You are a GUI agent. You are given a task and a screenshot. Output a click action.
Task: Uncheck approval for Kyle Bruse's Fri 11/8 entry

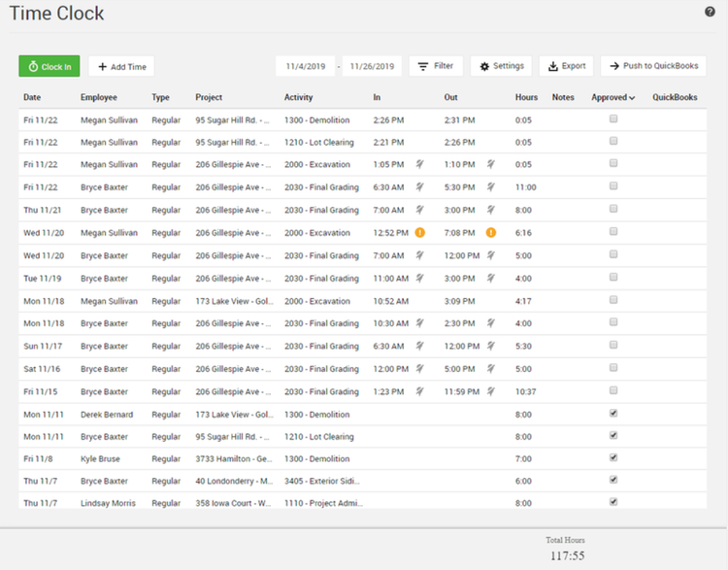tap(612, 459)
